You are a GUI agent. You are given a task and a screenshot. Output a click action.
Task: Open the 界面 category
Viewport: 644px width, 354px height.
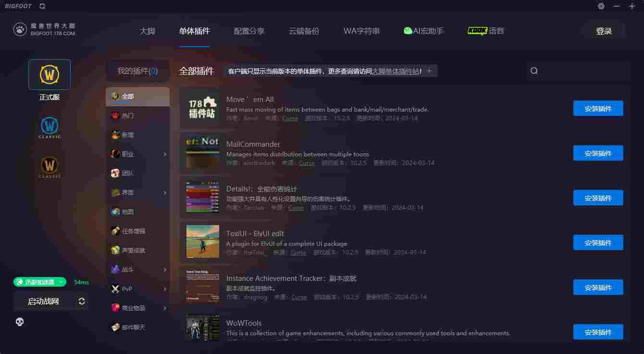(137, 192)
